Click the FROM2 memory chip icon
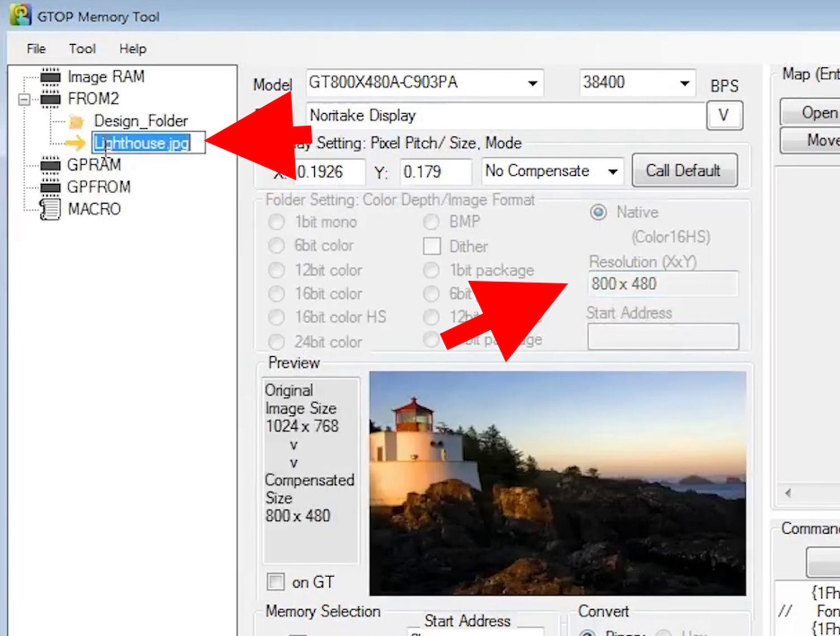The height and width of the screenshot is (636, 840). (50, 99)
